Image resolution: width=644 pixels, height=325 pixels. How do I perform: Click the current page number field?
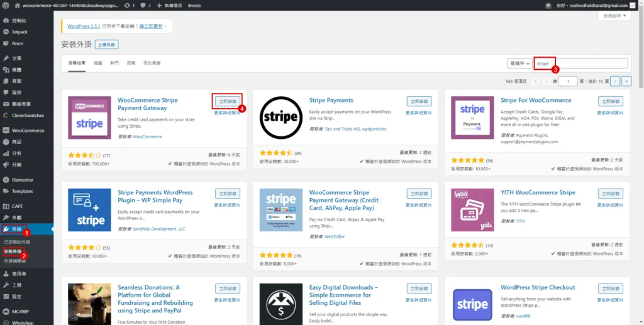pyautogui.click(x=568, y=81)
